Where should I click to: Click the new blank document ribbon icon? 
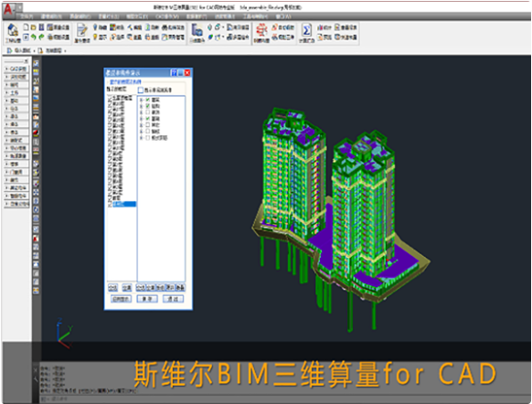(x=26, y=27)
